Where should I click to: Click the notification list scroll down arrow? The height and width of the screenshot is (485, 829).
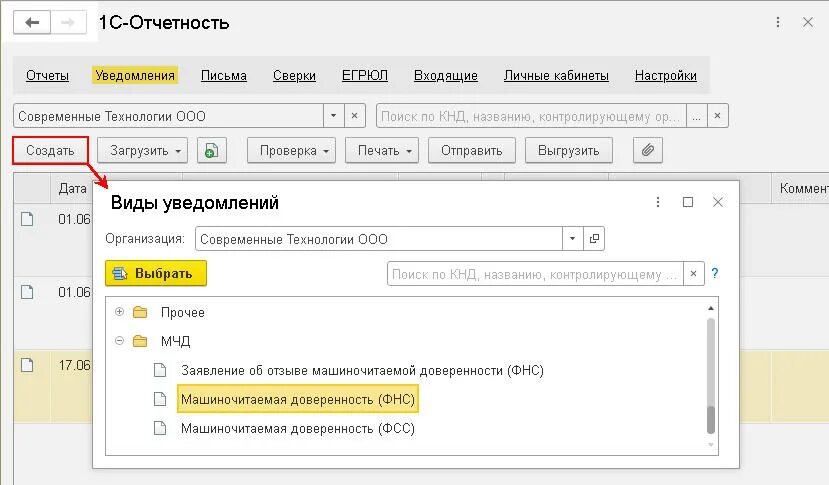(x=711, y=445)
